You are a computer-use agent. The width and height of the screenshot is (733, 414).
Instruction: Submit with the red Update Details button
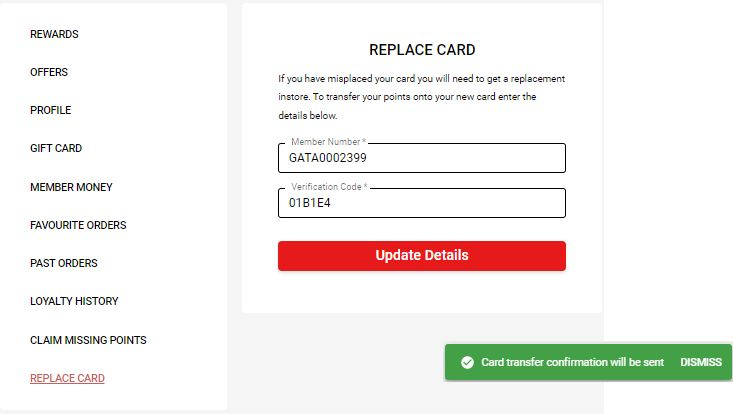(x=422, y=256)
